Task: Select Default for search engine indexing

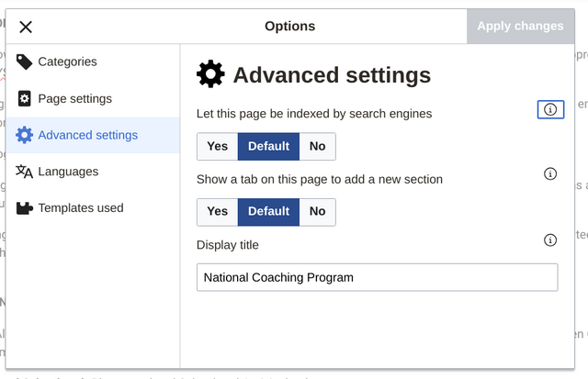Action: pyautogui.click(x=268, y=147)
